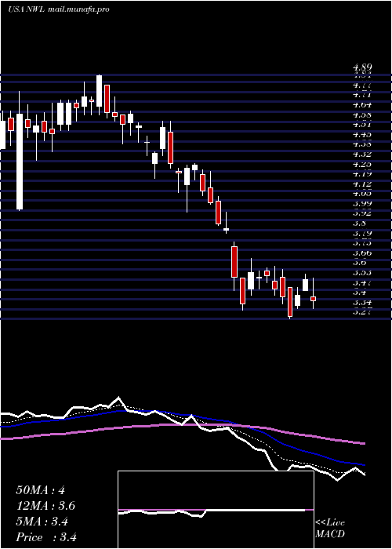The width and height of the screenshot is (392, 549).
Task: Click the 3.99 price axis label
Action: coord(362,203)
